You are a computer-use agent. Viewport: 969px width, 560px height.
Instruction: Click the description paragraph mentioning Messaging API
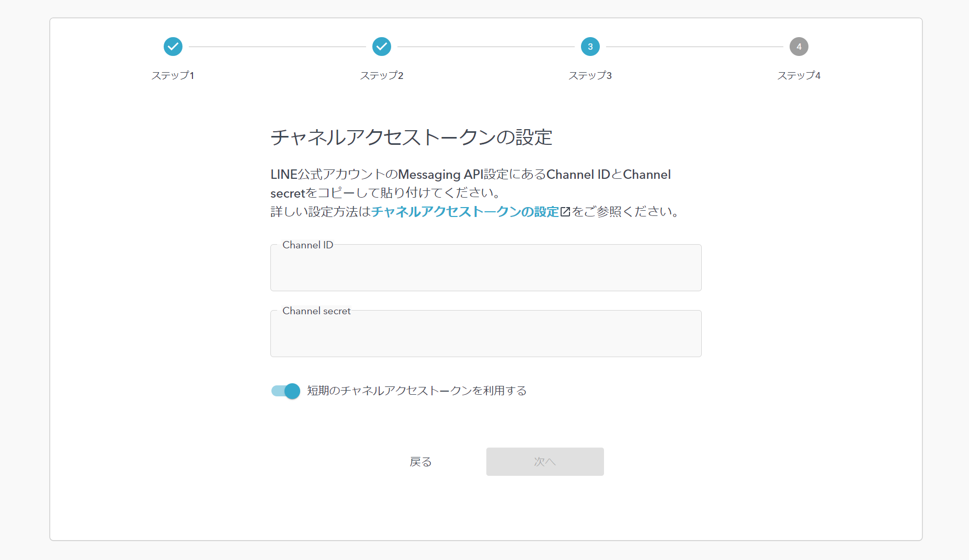(x=470, y=184)
